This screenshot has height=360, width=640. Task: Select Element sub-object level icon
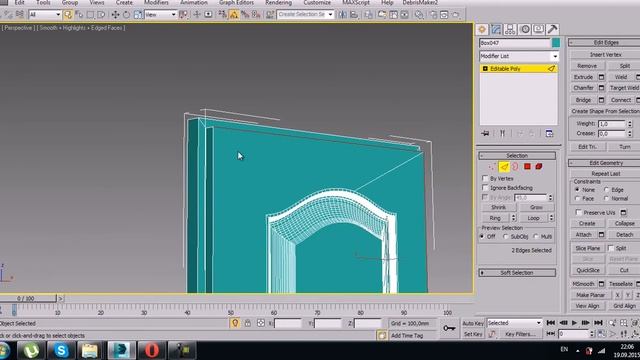[539, 167]
